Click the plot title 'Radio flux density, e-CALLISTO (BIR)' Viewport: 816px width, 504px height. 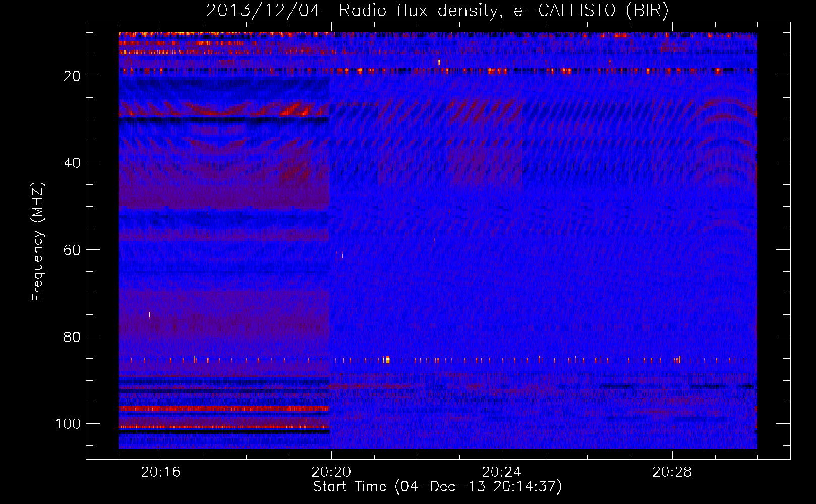tap(503, 11)
